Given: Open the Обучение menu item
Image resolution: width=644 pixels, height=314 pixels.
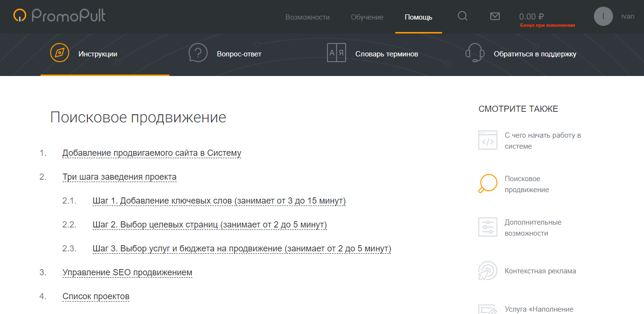Looking at the screenshot, I should point(367,17).
